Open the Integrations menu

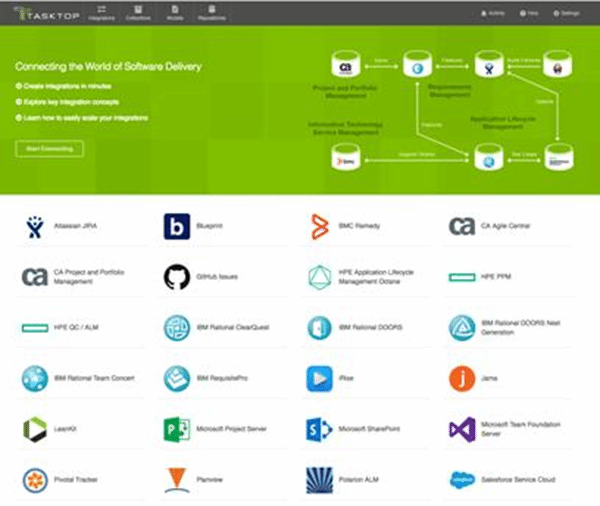[x=101, y=13]
